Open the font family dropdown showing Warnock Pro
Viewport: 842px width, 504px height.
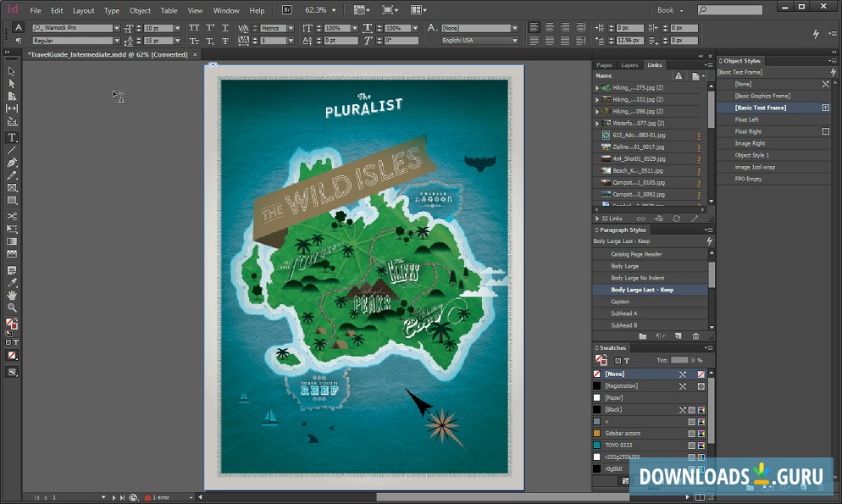(117, 26)
